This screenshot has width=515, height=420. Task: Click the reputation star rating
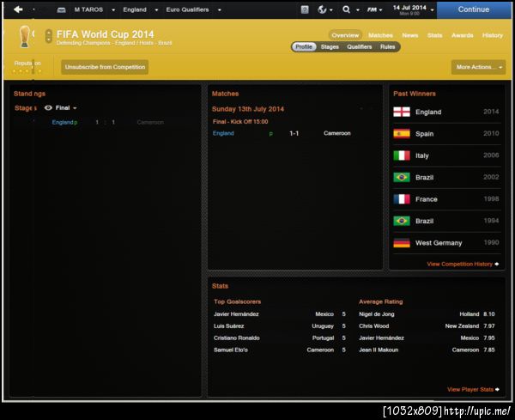click(x=27, y=70)
